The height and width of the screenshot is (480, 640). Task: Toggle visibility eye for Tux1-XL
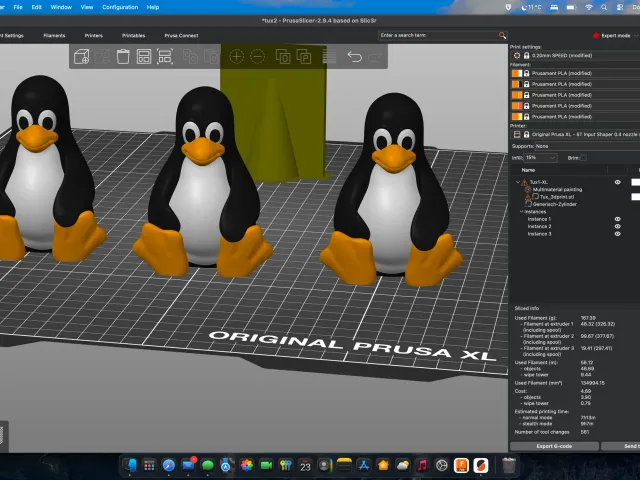coord(618,182)
